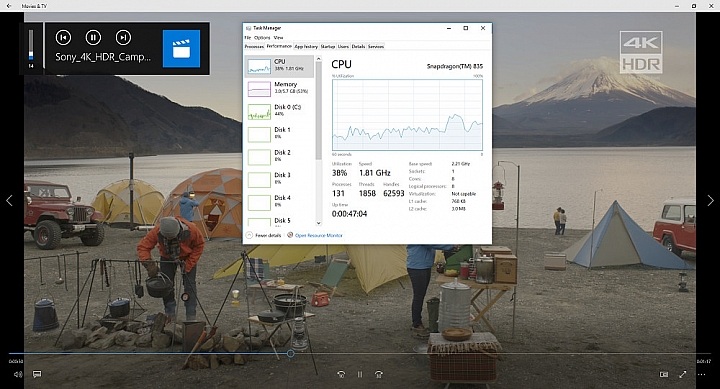The width and height of the screenshot is (720, 389).
Task: Click the 1858 threads value
Action: pyautogui.click(x=367, y=193)
